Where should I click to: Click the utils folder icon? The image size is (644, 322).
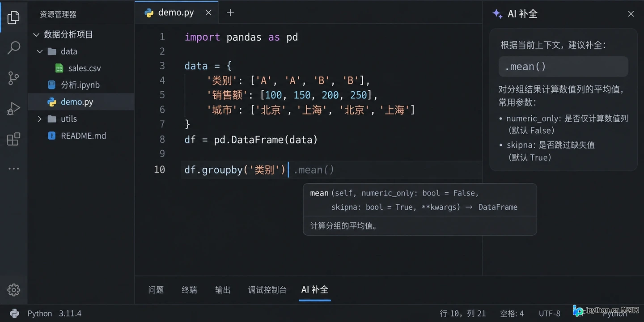tap(52, 119)
